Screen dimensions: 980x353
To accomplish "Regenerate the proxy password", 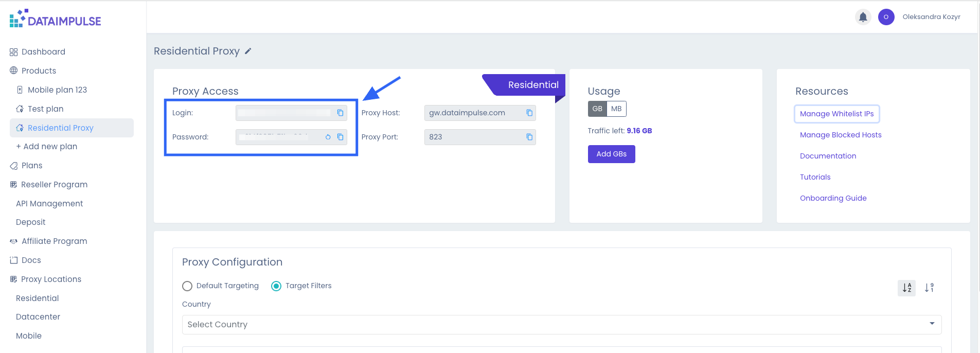I will (x=328, y=137).
